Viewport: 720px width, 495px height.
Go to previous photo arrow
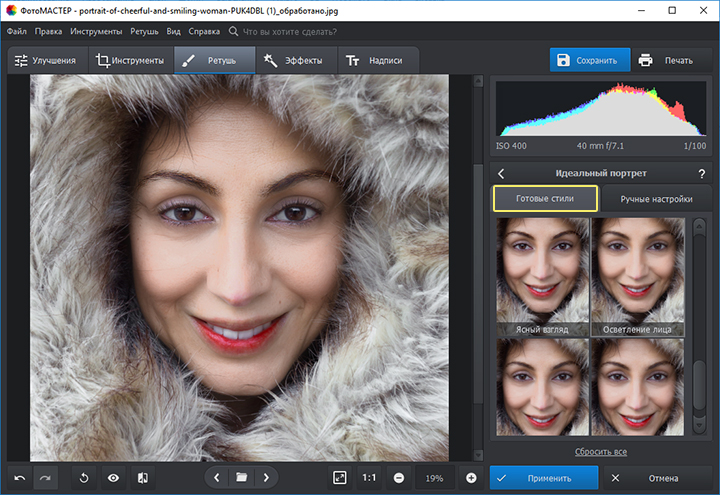(217, 478)
